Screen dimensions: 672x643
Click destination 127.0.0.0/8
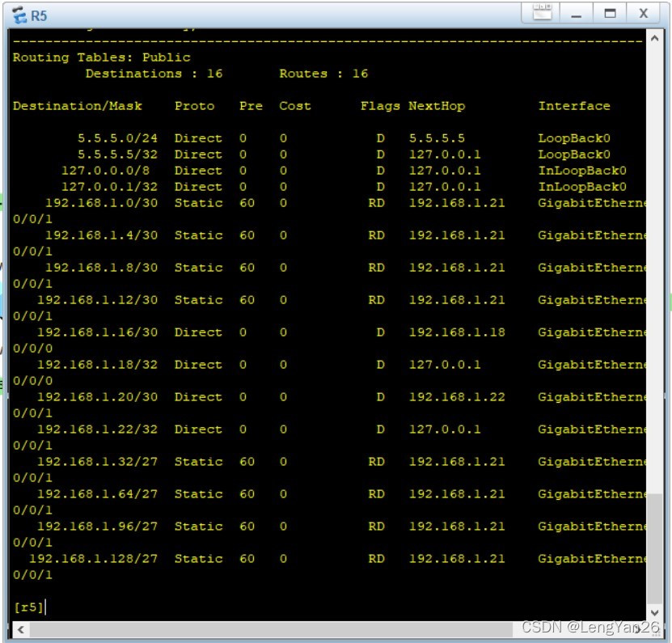tap(105, 171)
